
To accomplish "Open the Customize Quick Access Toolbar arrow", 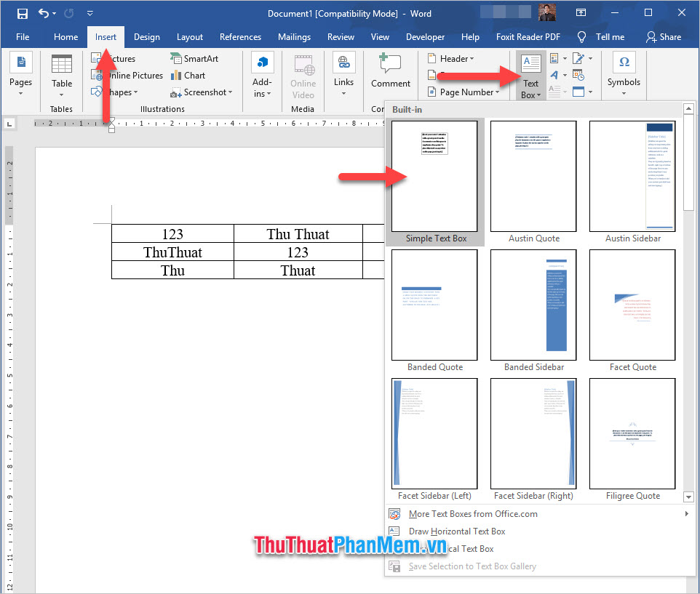I will point(90,13).
